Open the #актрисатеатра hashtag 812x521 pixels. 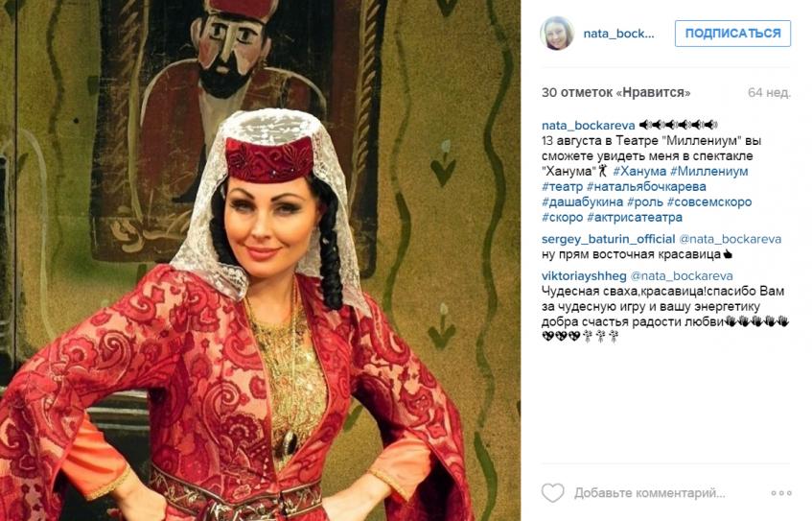tap(635, 217)
